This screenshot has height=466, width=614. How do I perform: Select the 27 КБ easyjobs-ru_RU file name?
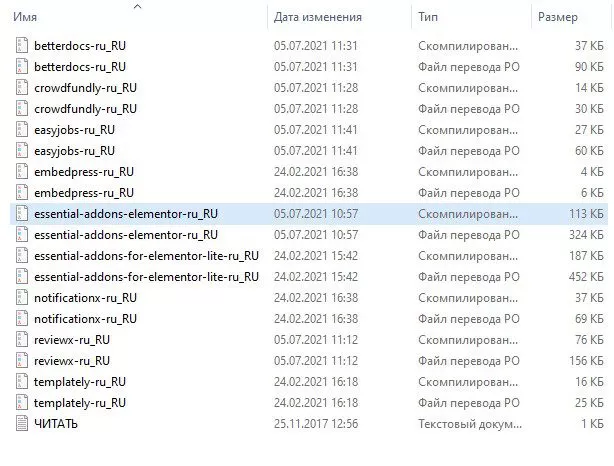tap(75, 130)
